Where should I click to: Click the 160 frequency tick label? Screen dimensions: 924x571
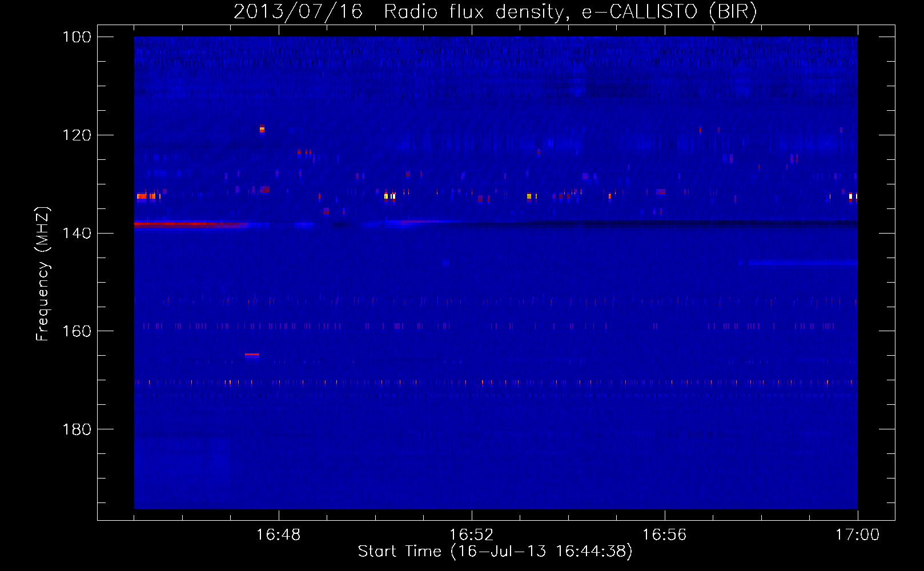click(77, 331)
